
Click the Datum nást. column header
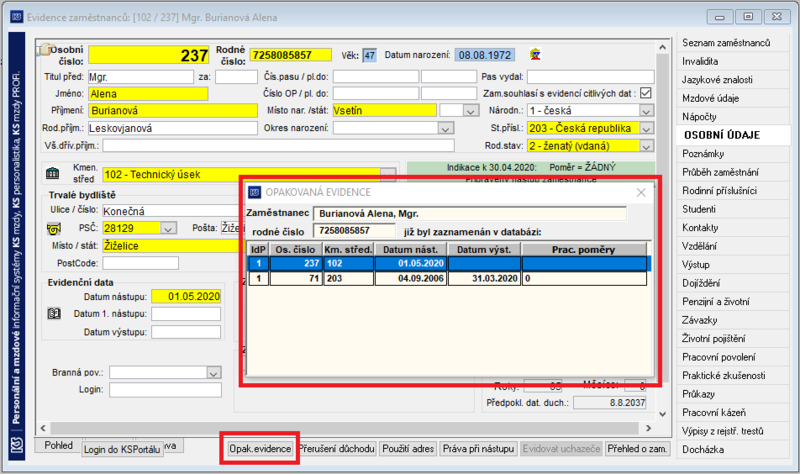pos(411,250)
